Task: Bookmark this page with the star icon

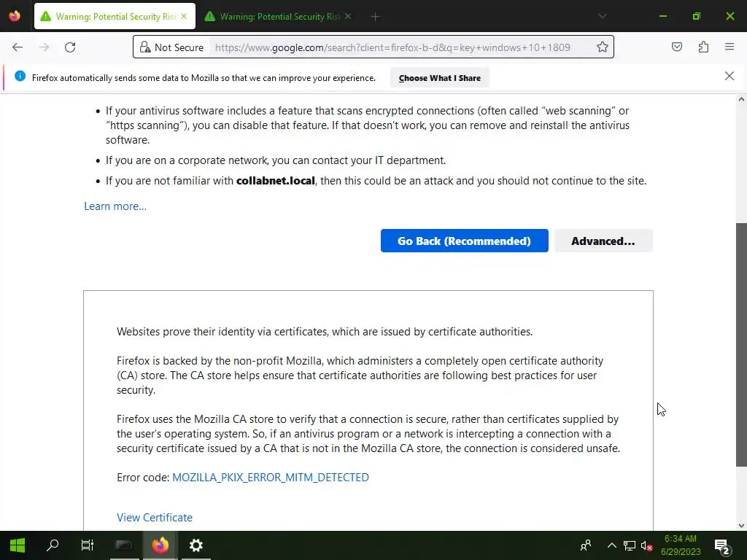Action: [x=602, y=47]
